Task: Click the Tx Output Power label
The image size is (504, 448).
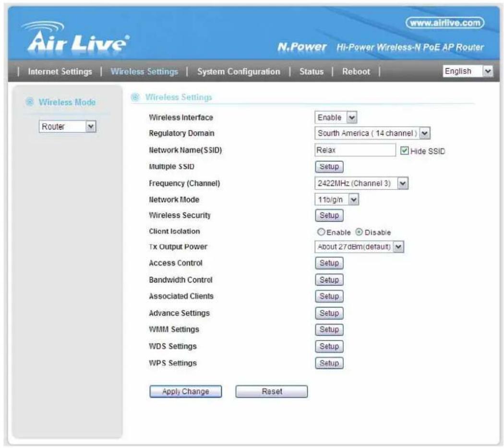Action: (x=178, y=247)
